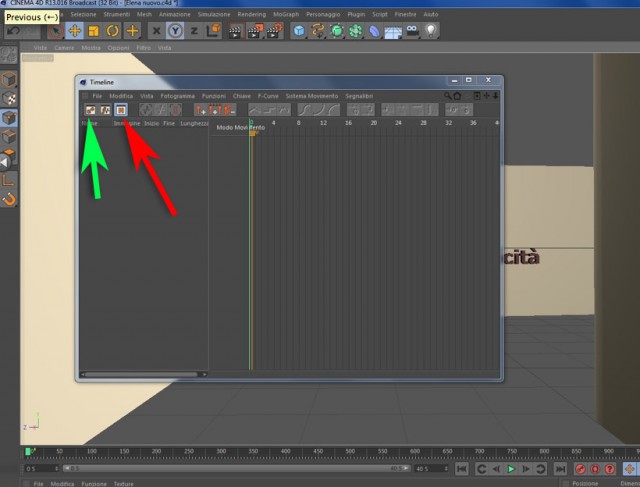The height and width of the screenshot is (487, 640).
Task: Toggle the autokeying red button
Action: pos(595,469)
